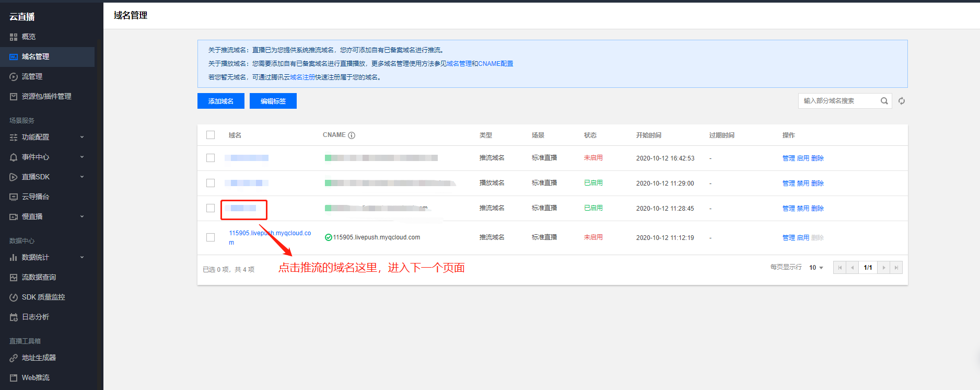
Task: Open 地址生成器 menu item
Action: pos(39,358)
